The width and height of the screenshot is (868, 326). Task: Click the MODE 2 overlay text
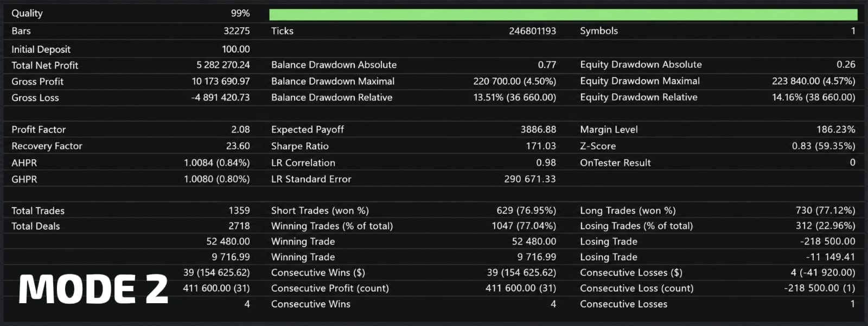93,289
